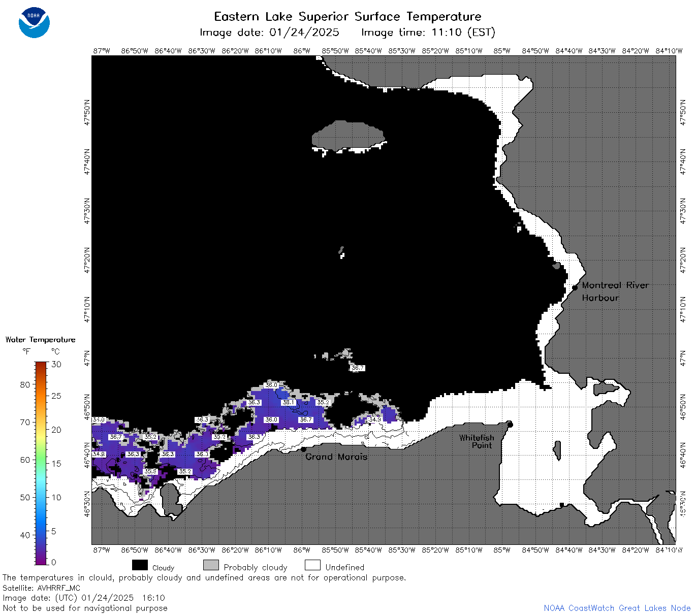Open the NOAA CoastWatch Great Lakes Node link
Image resolution: width=696 pixels, height=616 pixels.
617,608
